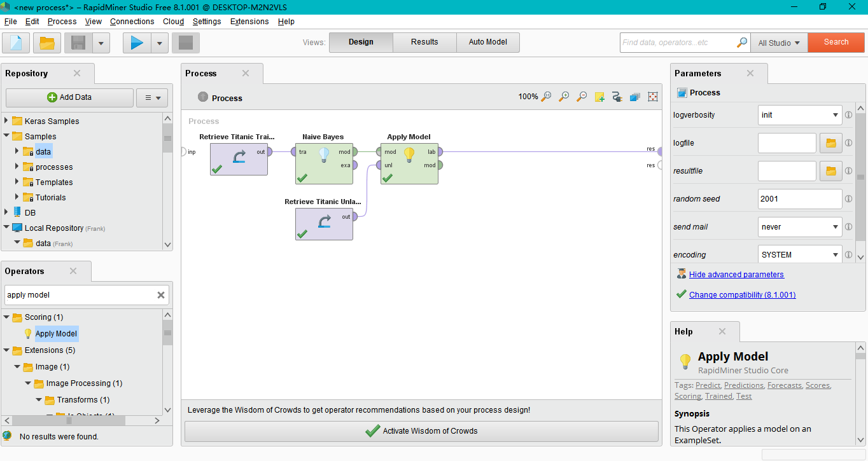Open the Extensions menu
This screenshot has height=461, width=868.
point(249,21)
